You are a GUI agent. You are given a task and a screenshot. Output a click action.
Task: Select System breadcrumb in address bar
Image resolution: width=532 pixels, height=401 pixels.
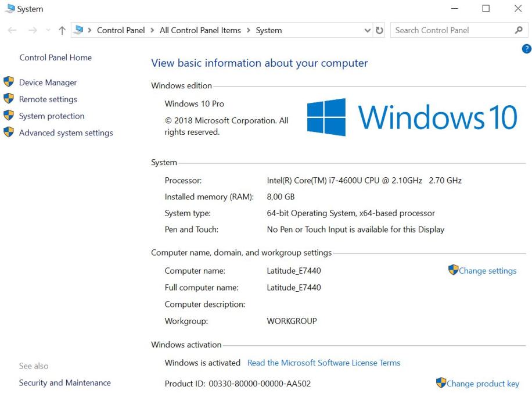pyautogui.click(x=269, y=31)
